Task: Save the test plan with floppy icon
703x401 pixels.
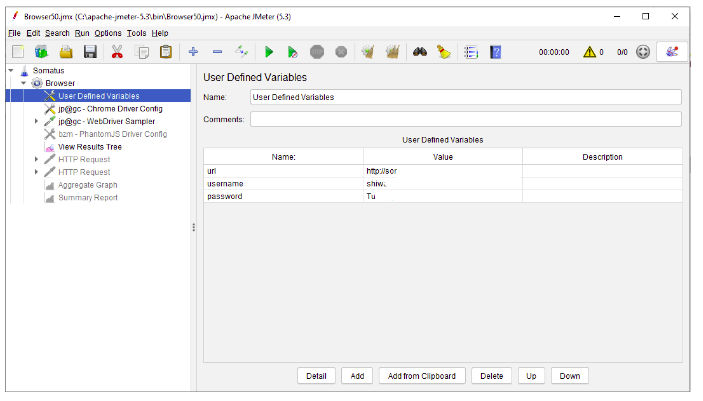Action: click(90, 52)
